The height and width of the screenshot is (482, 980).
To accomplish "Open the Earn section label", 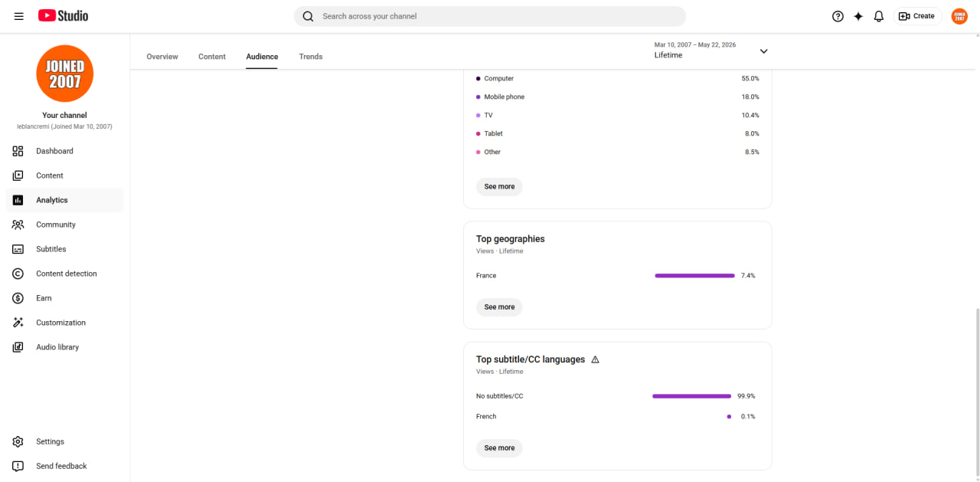I will [x=44, y=298].
